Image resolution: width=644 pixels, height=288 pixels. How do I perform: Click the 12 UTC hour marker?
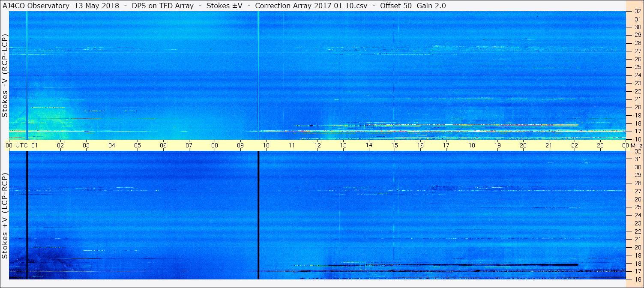[318, 145]
